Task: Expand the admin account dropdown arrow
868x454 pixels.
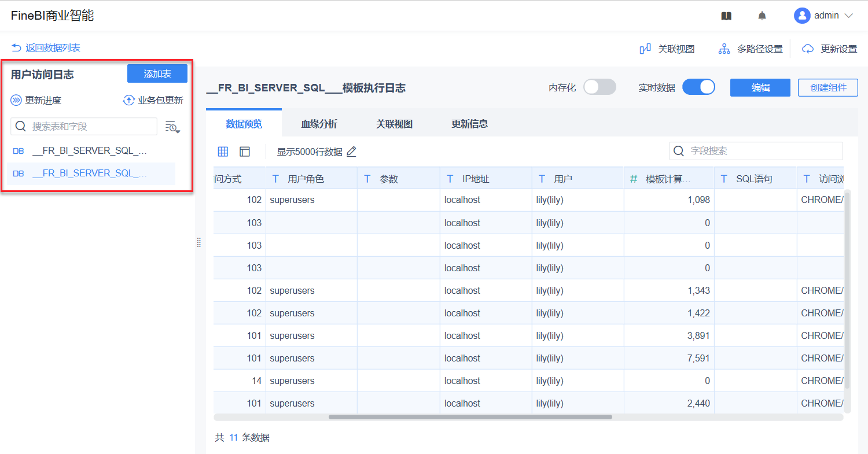Action: click(x=849, y=16)
